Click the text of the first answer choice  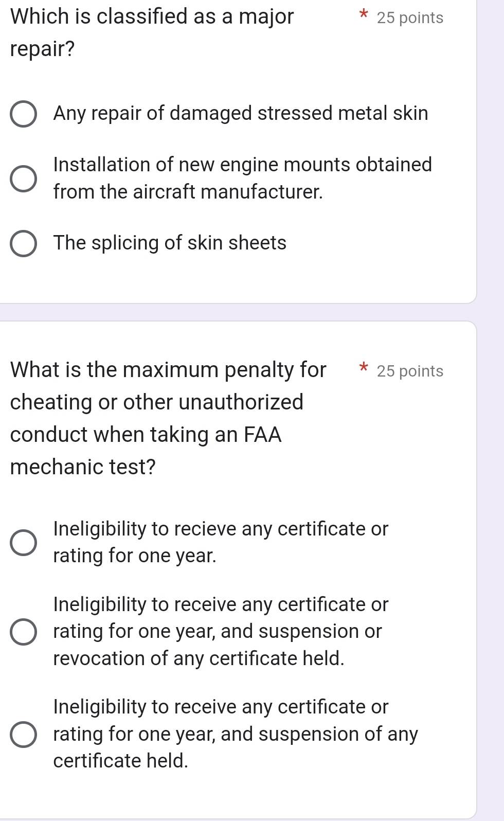coord(241,114)
